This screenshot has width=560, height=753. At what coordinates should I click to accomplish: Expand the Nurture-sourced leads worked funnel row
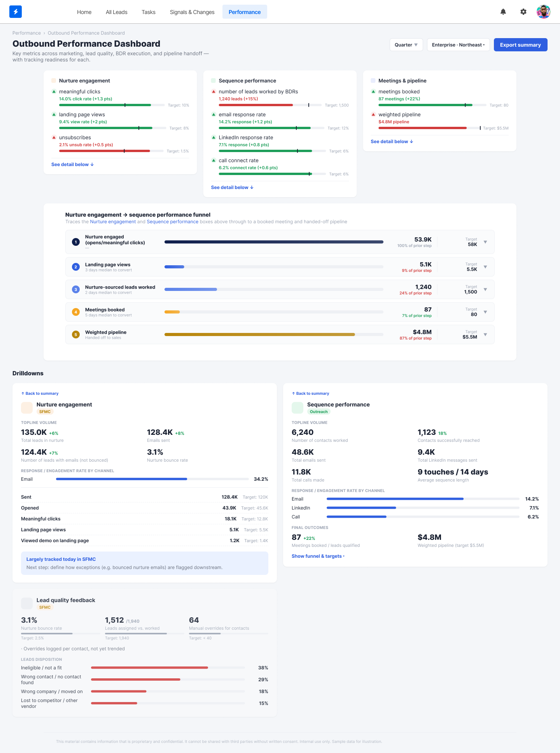(x=485, y=289)
